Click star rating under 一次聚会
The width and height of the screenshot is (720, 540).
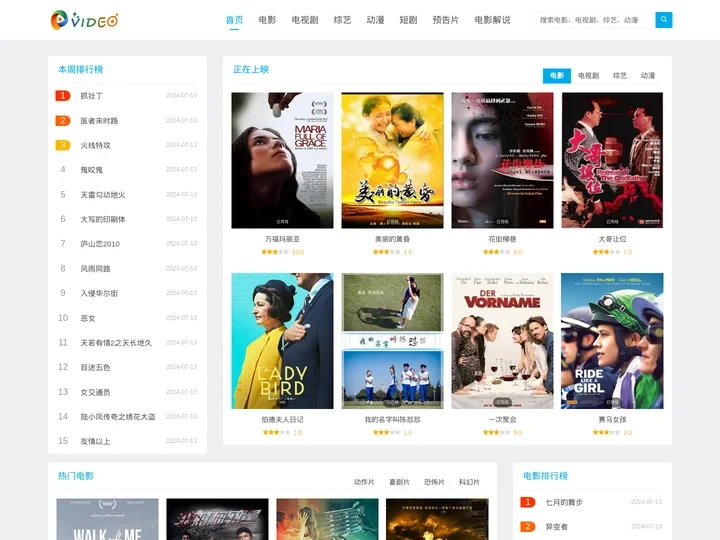pyautogui.click(x=496, y=433)
